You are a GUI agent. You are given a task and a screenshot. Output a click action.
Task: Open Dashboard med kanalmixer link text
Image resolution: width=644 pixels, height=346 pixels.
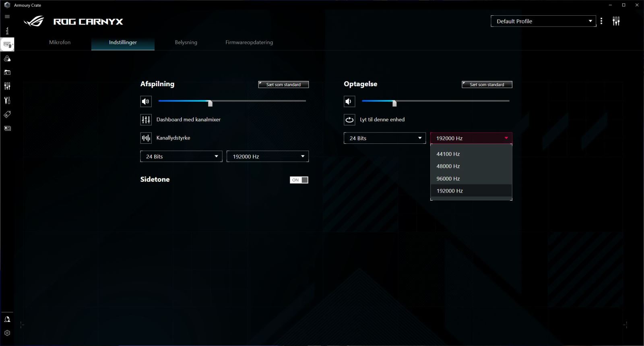188,120
